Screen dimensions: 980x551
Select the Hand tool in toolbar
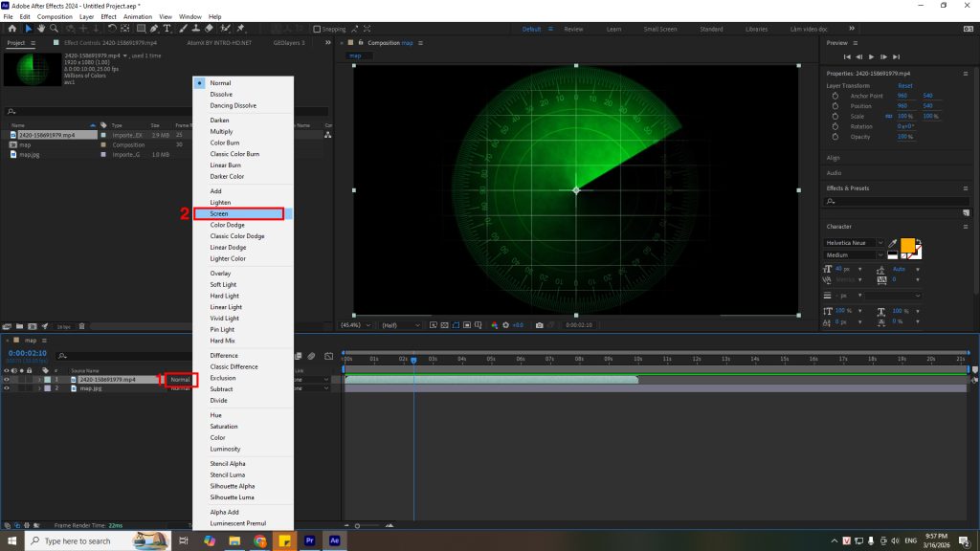point(41,29)
